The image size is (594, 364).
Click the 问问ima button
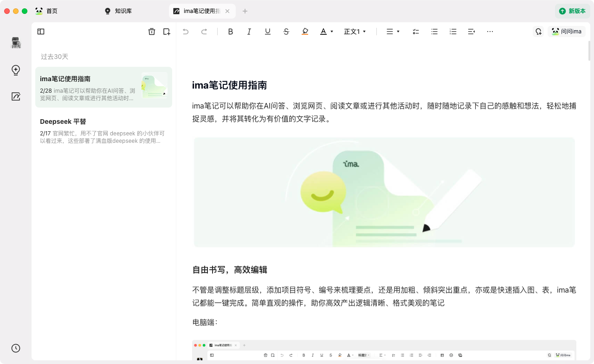pos(566,32)
